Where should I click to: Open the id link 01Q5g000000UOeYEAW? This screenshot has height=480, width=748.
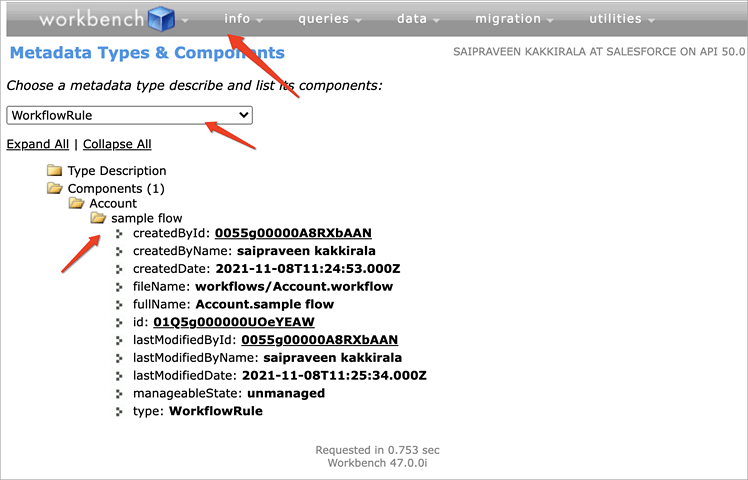click(x=234, y=322)
